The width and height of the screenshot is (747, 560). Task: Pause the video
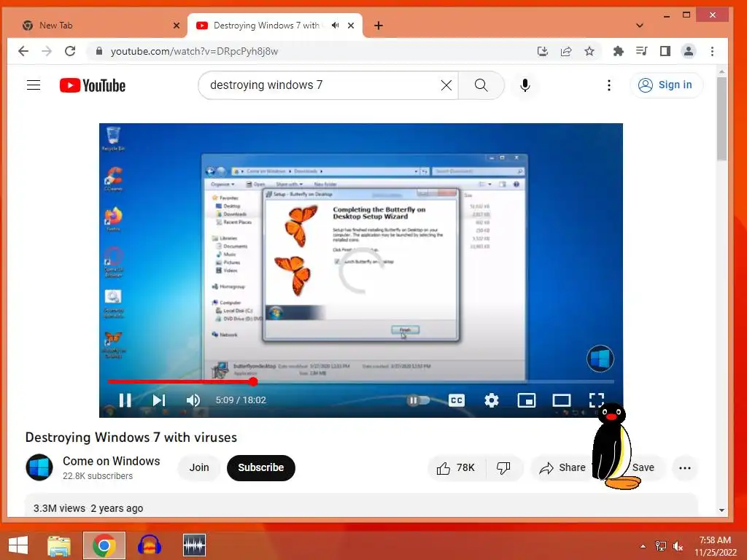[125, 400]
